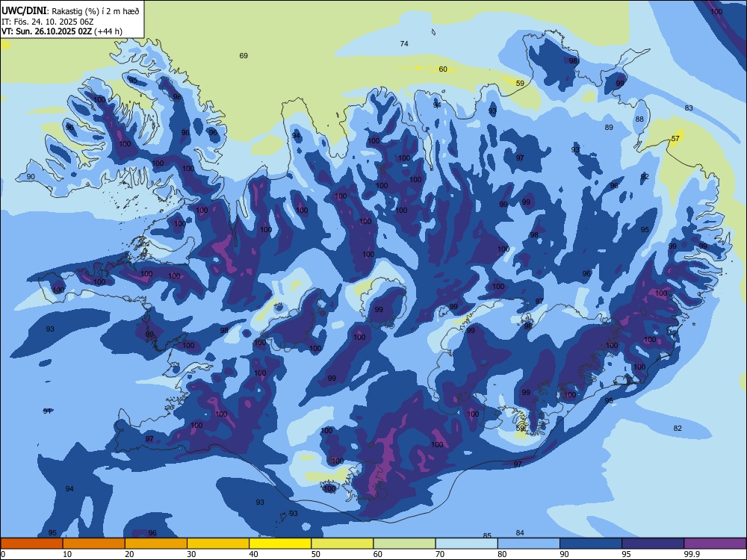Click the light green 60–70 legend swatch

(x=404, y=544)
